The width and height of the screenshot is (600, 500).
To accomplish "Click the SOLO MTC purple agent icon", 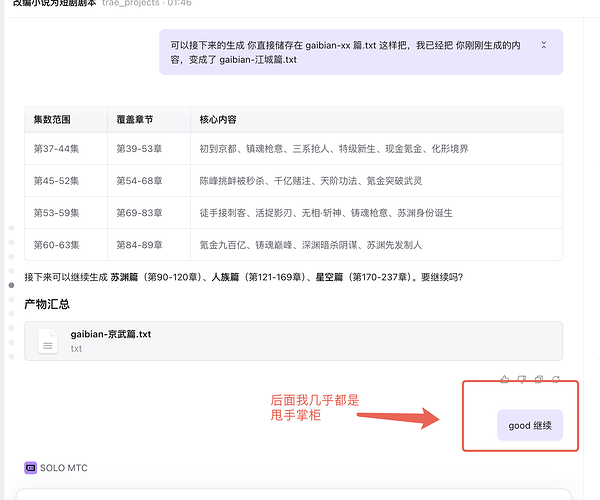I will click(30, 467).
